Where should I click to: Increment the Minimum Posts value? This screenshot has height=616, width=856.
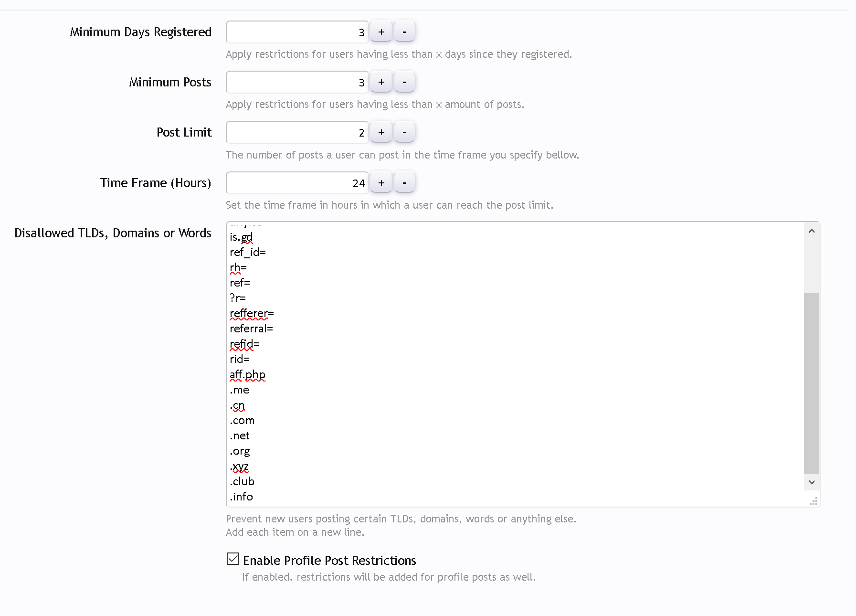pyautogui.click(x=381, y=82)
